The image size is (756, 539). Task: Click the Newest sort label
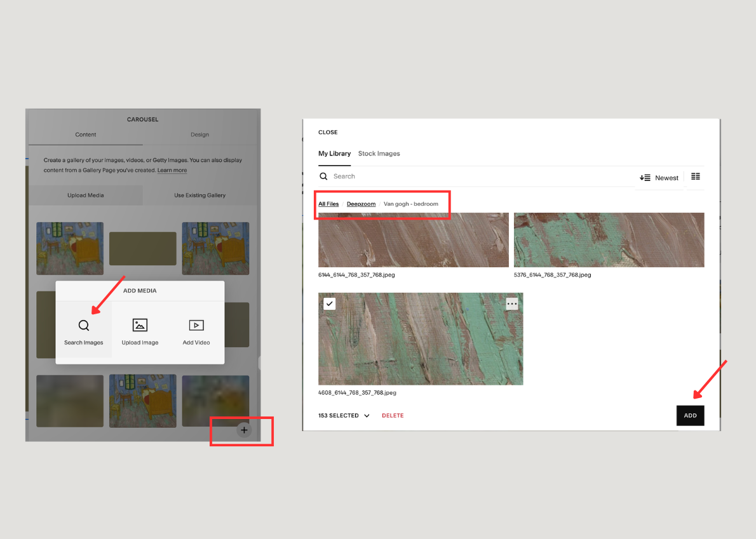(666, 178)
